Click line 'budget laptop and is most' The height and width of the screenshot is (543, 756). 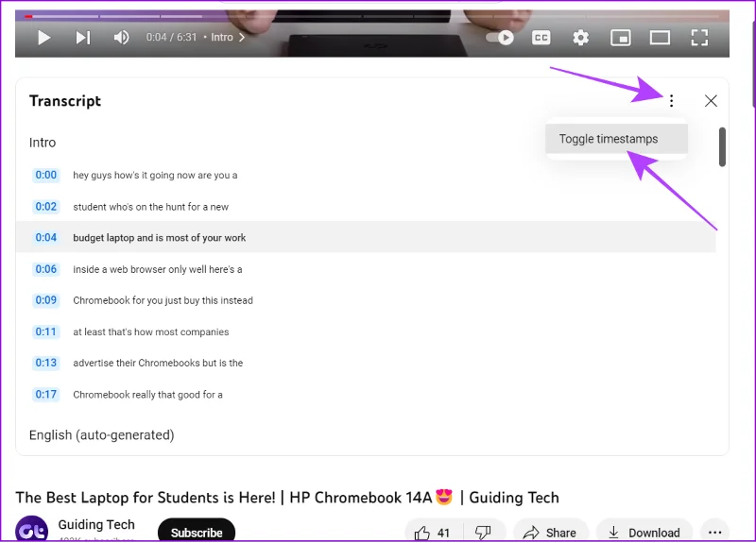tap(160, 238)
